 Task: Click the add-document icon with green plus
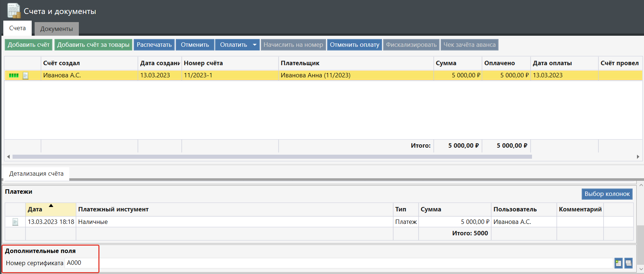[618, 263]
